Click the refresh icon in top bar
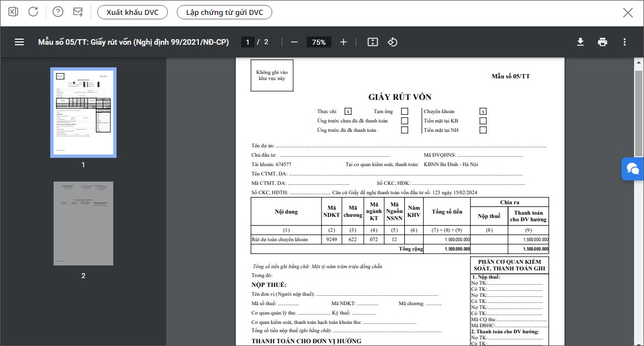 [x=33, y=12]
